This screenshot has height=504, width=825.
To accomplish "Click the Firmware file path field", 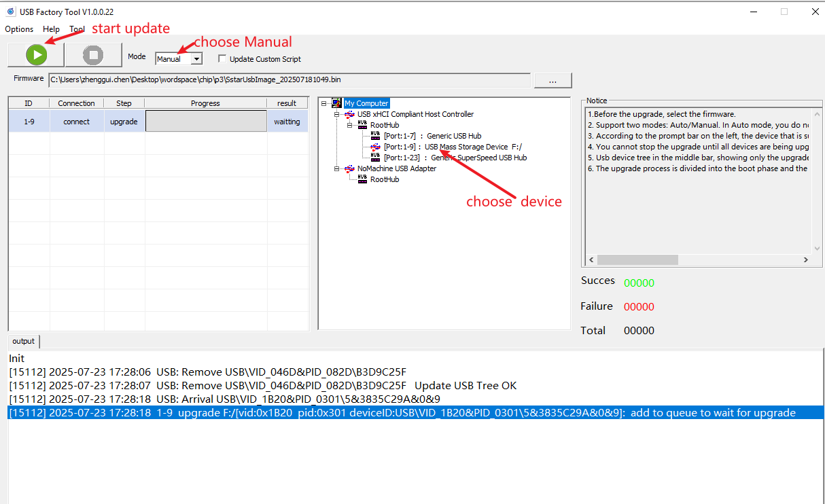I will (x=289, y=80).
